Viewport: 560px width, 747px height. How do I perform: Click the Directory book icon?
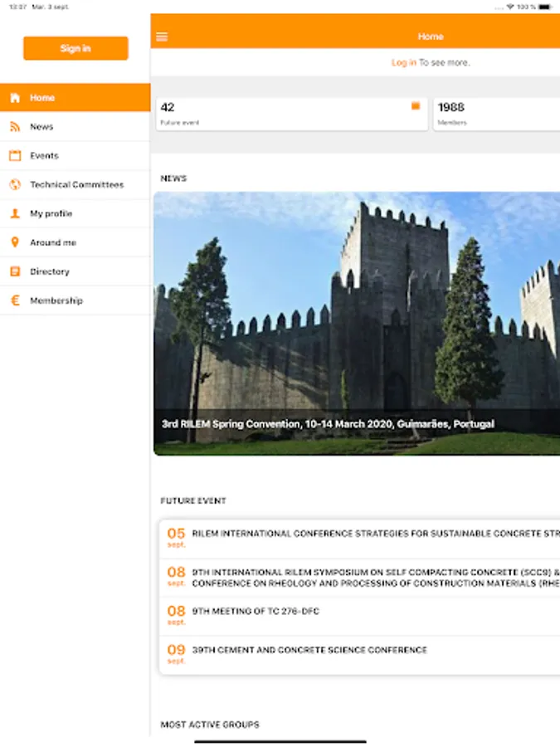(x=15, y=271)
